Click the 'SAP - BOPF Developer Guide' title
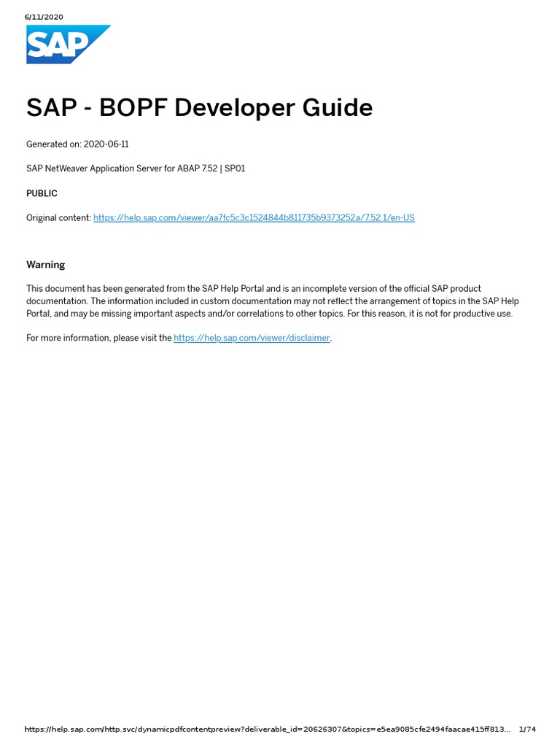 tap(199, 108)
